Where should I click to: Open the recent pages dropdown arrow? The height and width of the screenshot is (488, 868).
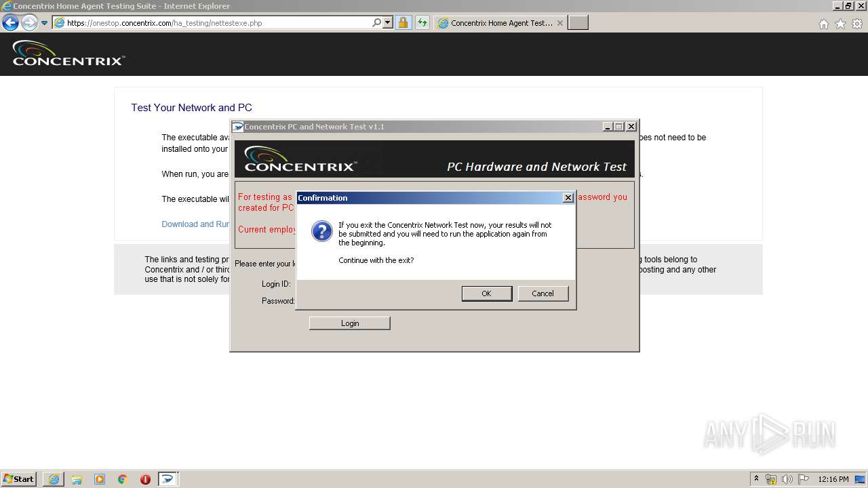pos(45,23)
